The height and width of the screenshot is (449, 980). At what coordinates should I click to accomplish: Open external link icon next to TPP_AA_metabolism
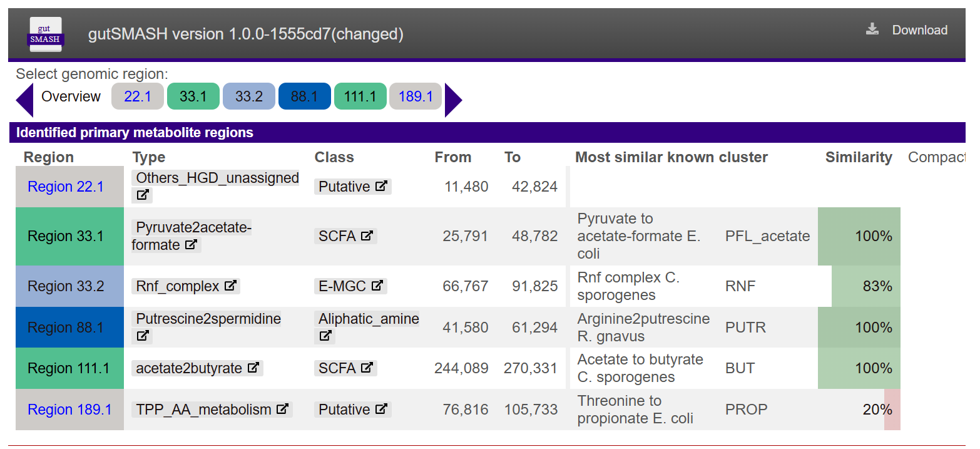click(283, 409)
